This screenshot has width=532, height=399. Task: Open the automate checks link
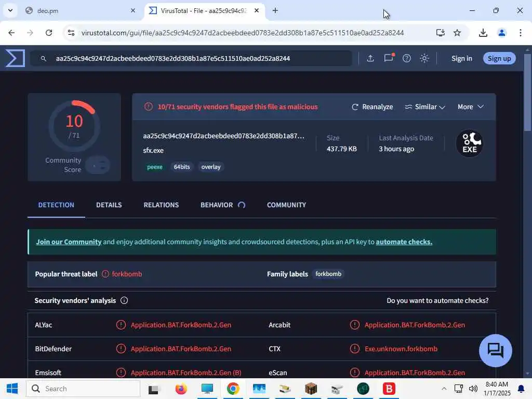click(404, 242)
